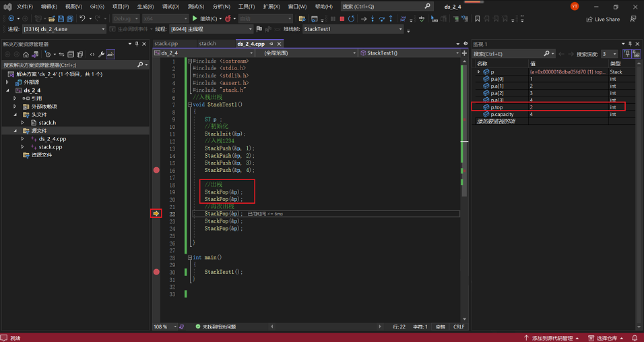Click 选择仓库 in status bar
Viewport: 644px width, 342px height.
tap(605, 338)
